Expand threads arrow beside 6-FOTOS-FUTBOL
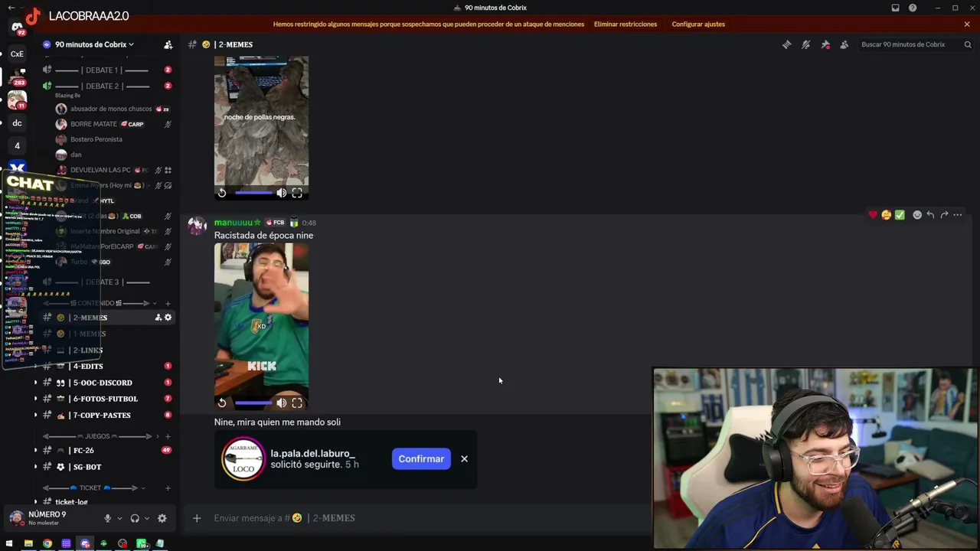 35,399
